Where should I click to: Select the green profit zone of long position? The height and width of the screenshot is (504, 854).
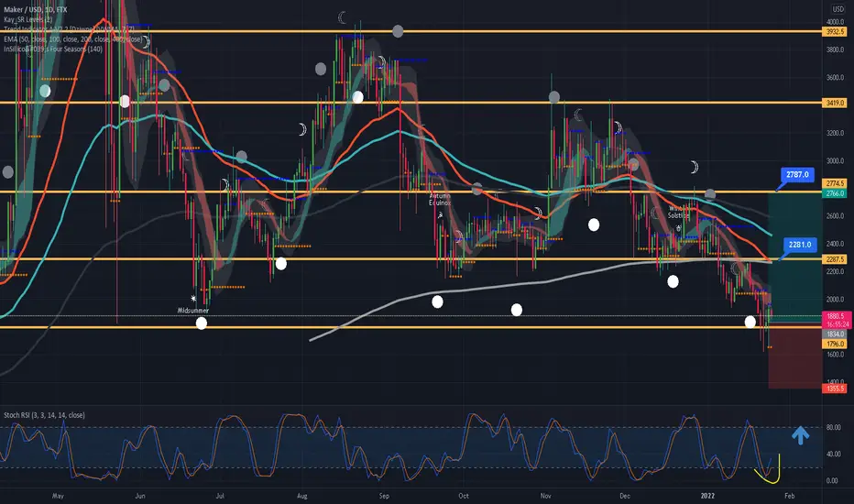[x=794, y=257]
